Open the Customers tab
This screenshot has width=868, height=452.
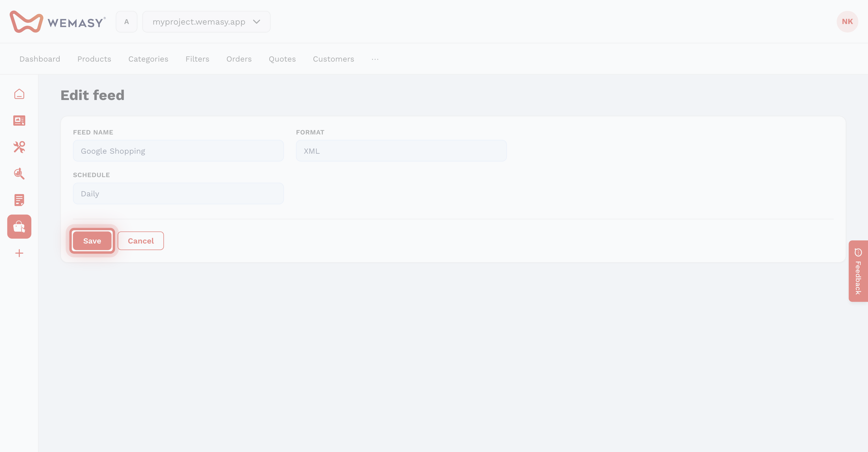click(x=333, y=59)
